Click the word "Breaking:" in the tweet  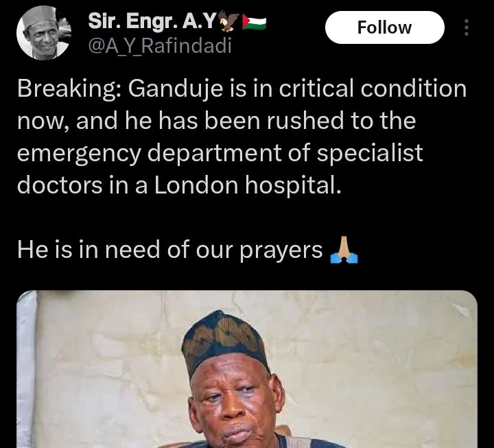(x=69, y=89)
